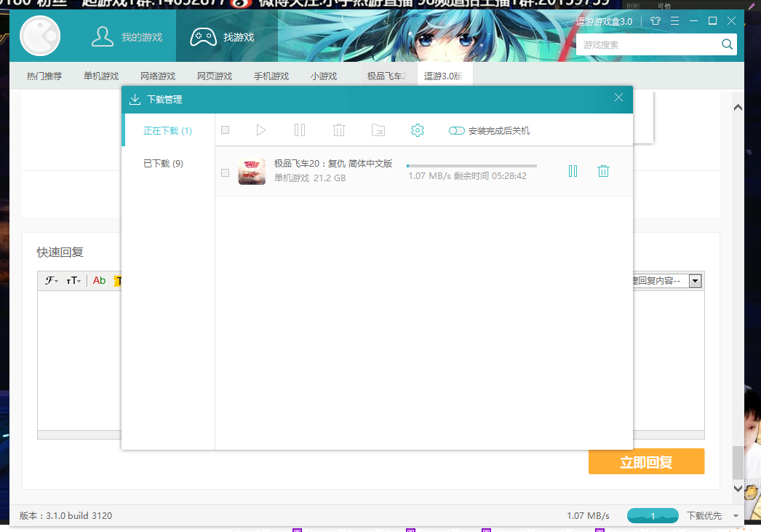The width and height of the screenshot is (761, 532).
Task: Click the pause-all icon in download toolbar
Action: [x=300, y=130]
